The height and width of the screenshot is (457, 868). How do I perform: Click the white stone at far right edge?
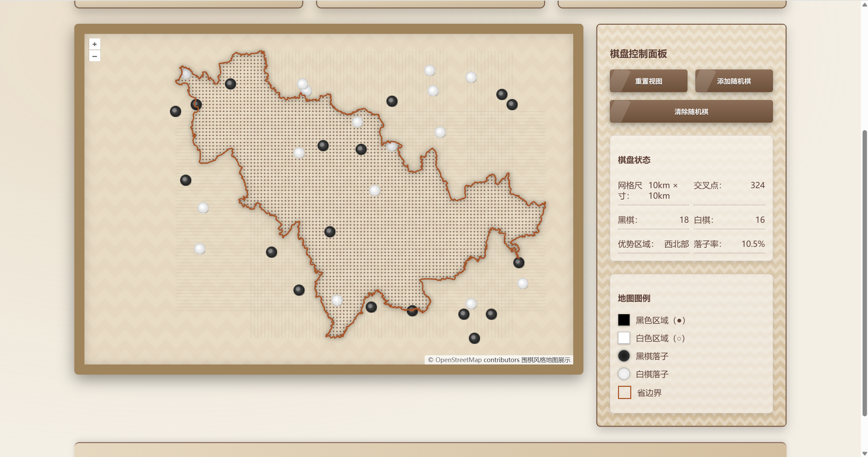(x=523, y=283)
